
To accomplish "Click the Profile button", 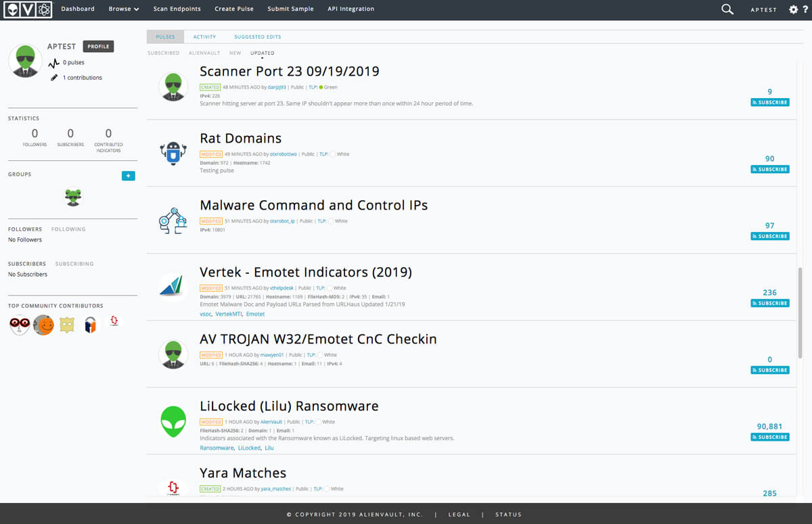I will pos(98,47).
